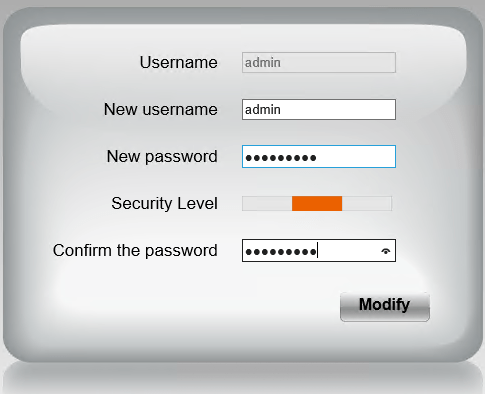Click the grayed admin text in Username

(263, 63)
